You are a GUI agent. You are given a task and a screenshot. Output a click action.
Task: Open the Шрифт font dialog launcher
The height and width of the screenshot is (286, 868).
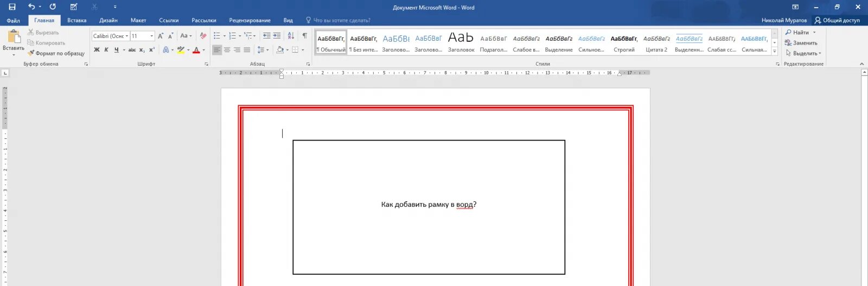point(206,64)
